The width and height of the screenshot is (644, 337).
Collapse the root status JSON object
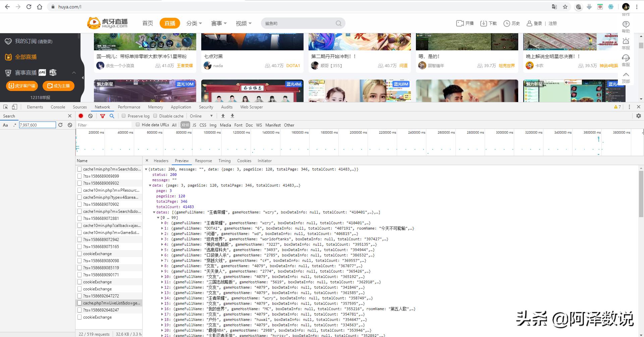coord(146,169)
